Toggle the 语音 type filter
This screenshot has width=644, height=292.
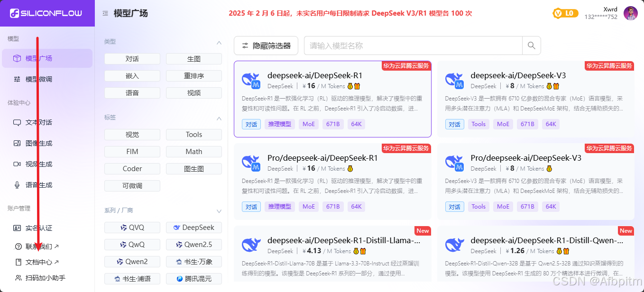click(x=132, y=93)
